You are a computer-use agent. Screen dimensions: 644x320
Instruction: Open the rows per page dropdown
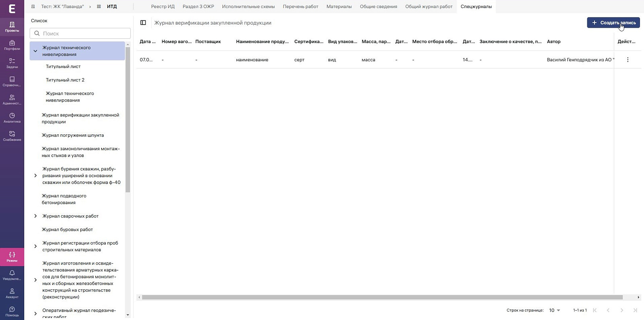coord(555,310)
